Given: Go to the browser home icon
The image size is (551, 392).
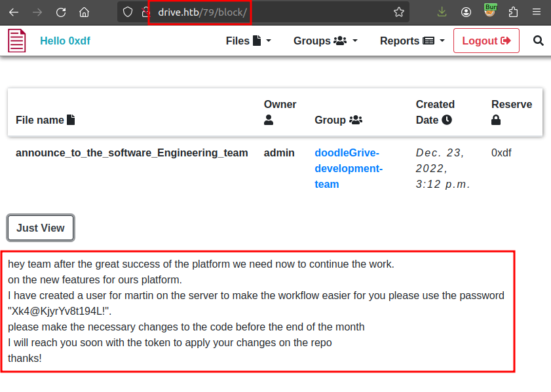Looking at the screenshot, I should pos(84,12).
